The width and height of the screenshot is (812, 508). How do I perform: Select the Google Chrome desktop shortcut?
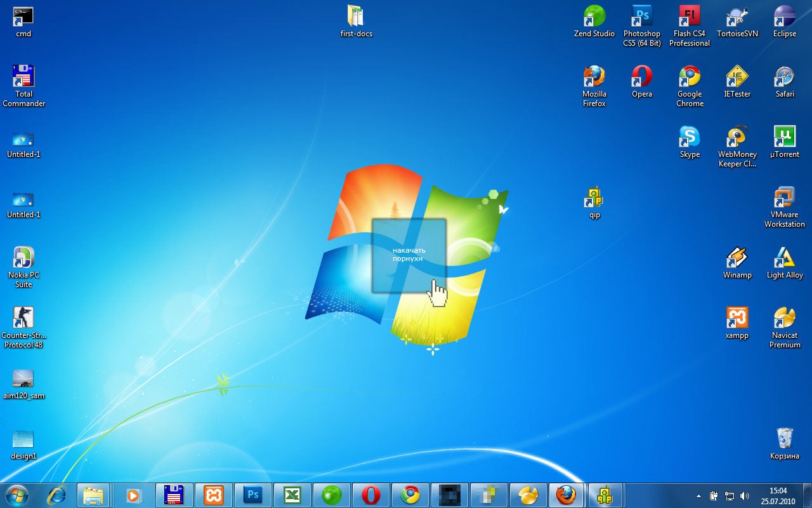click(690, 86)
